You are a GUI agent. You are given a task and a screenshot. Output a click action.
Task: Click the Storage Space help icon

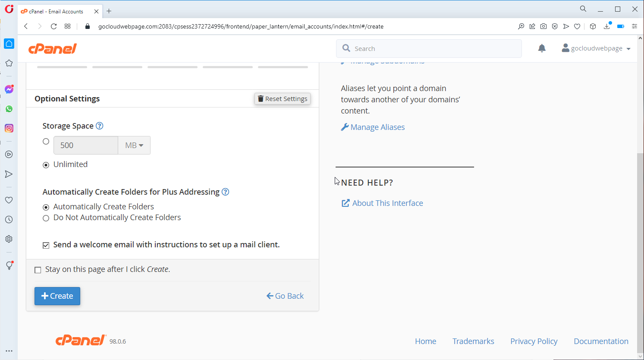[99, 126]
